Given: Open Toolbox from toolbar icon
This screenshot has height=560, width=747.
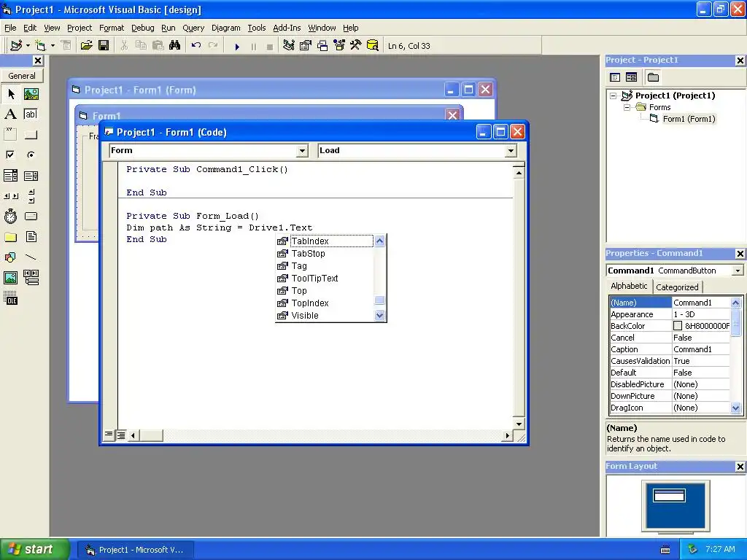Looking at the screenshot, I should point(356,46).
